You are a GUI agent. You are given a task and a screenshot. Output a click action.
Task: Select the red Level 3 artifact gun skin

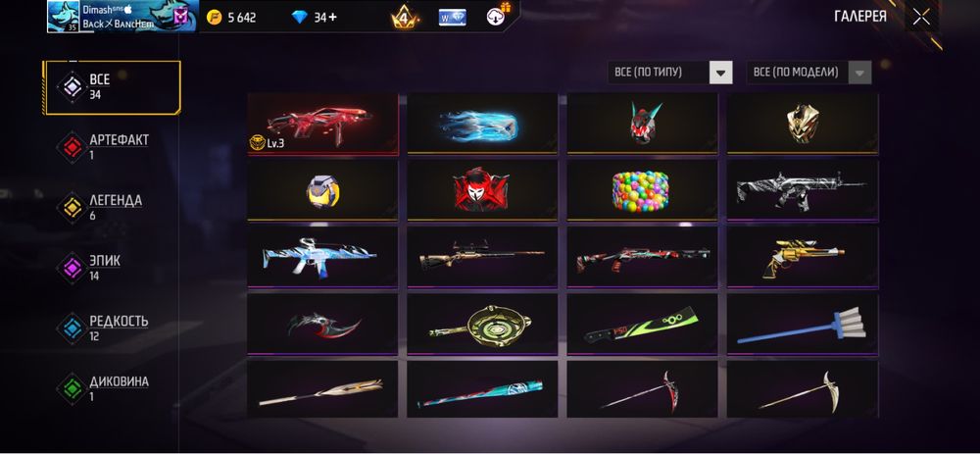coord(322,124)
